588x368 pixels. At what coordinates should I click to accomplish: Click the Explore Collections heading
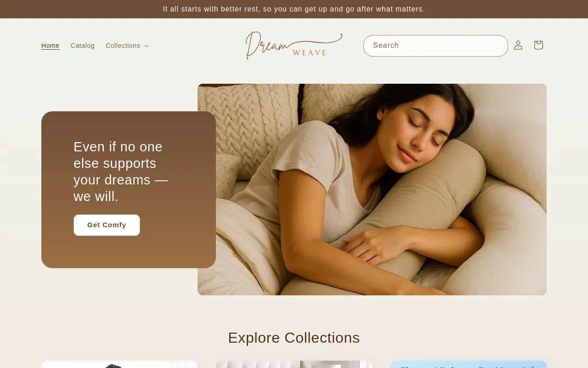tap(294, 338)
